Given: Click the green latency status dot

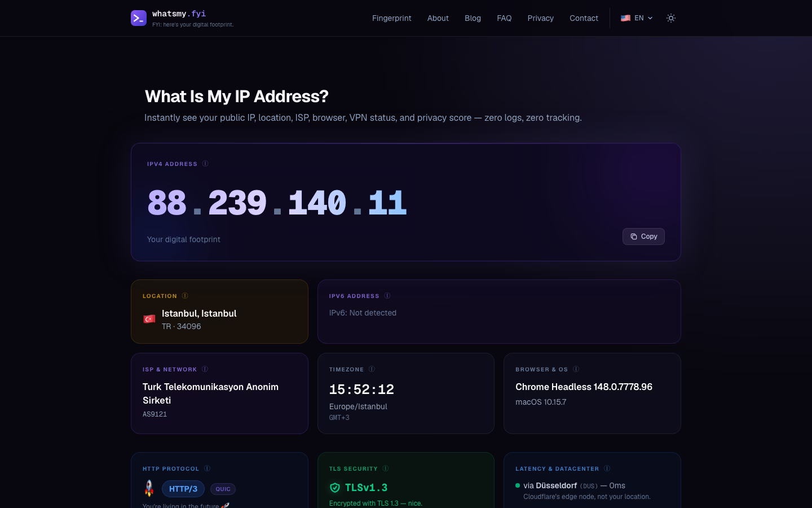Looking at the screenshot, I should tap(518, 485).
